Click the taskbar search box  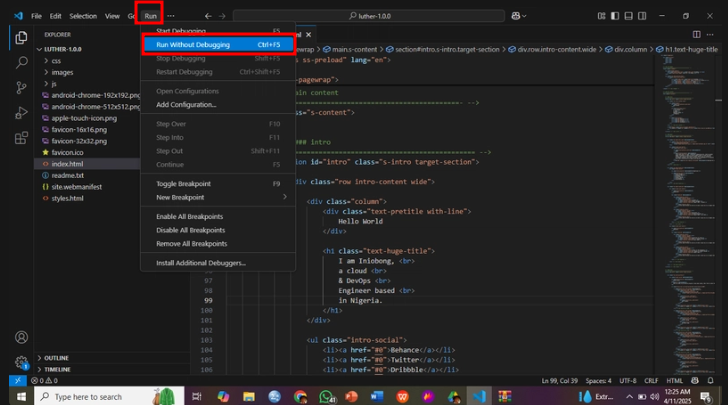point(109,396)
